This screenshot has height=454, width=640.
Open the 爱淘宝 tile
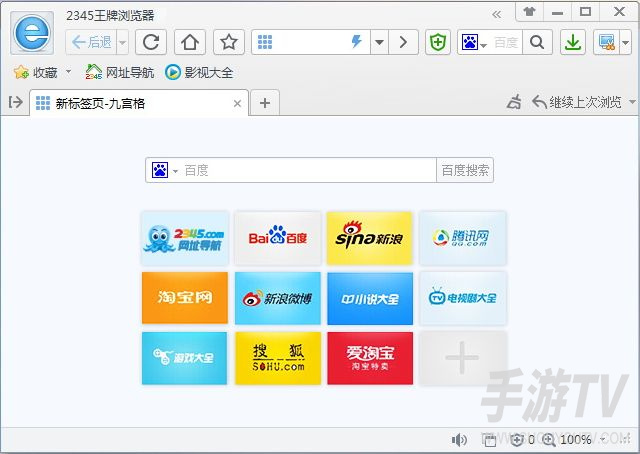pyautogui.click(x=370, y=358)
